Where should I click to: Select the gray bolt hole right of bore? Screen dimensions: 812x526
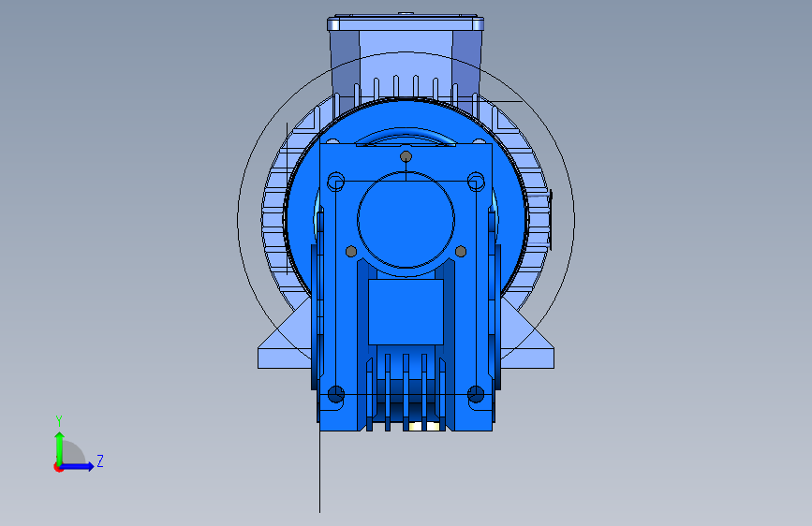tap(461, 252)
